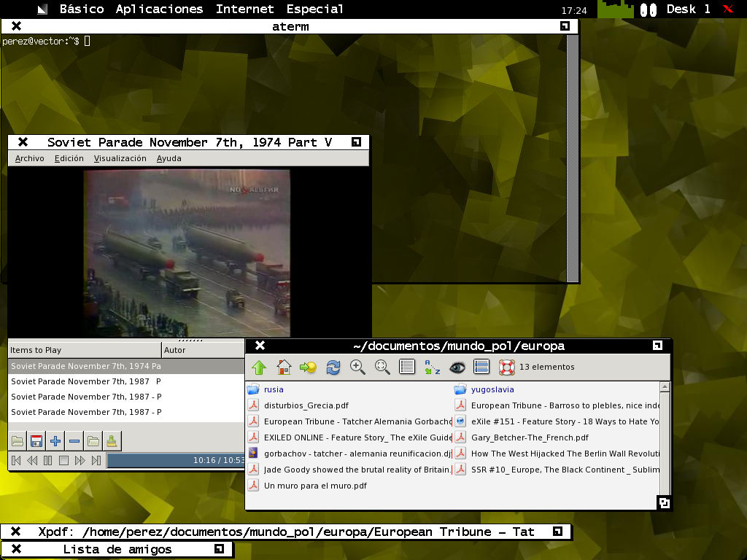Click the jump-to-location arrow with yellow ball

(x=309, y=367)
